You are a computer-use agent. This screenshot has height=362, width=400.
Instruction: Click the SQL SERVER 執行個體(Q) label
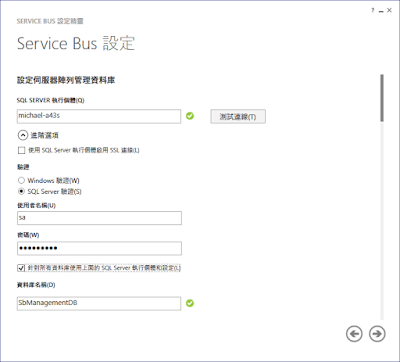(50, 100)
